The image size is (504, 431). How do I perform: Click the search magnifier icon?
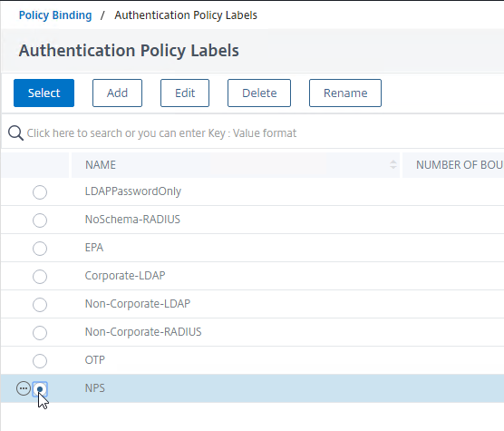(x=15, y=132)
